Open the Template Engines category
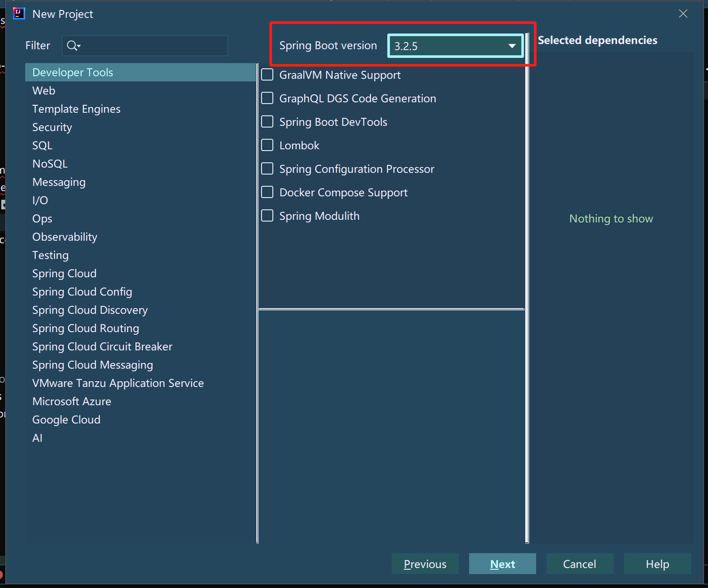The height and width of the screenshot is (588, 708). pyautogui.click(x=141, y=109)
